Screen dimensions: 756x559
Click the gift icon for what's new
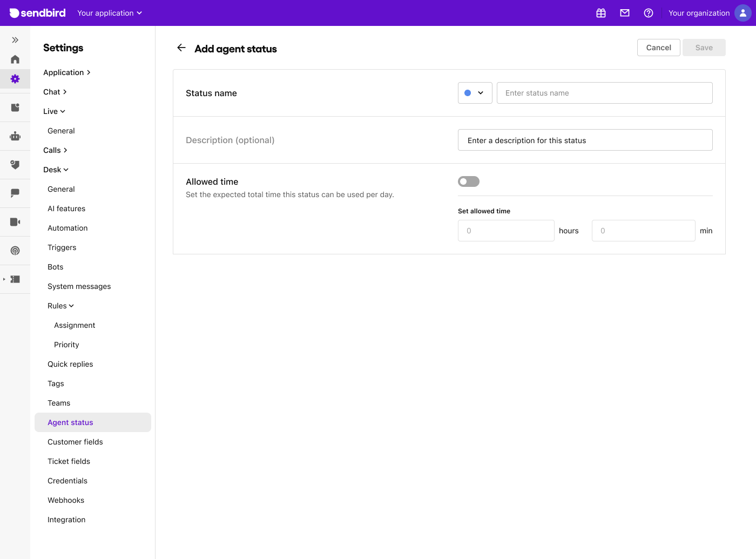point(600,12)
